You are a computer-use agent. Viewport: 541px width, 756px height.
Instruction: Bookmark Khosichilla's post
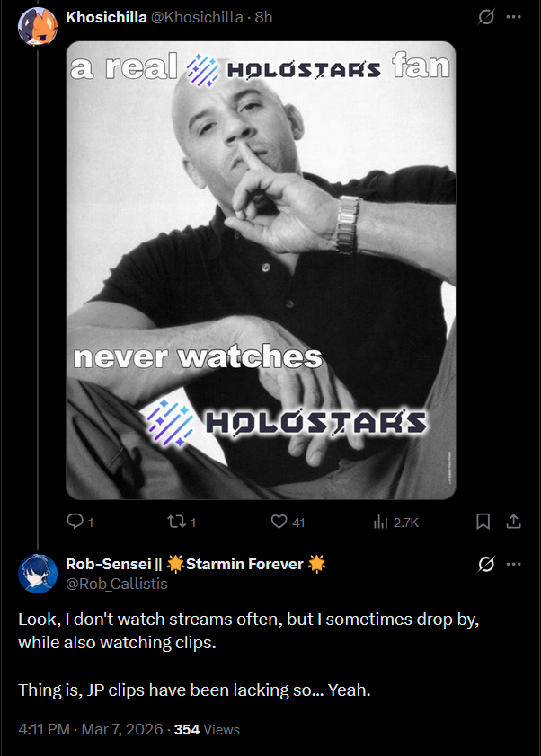(483, 521)
